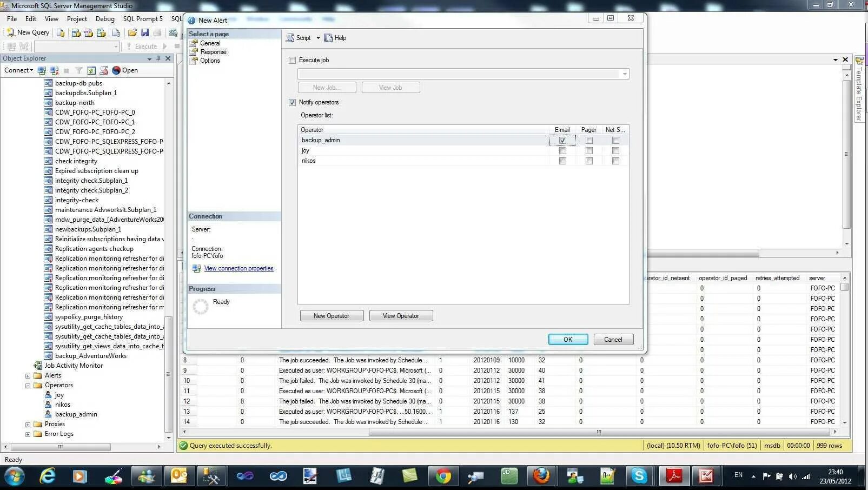868x490 pixels.
Task: Click the Object Explorer horizontal scrollbar
Action: [61, 447]
